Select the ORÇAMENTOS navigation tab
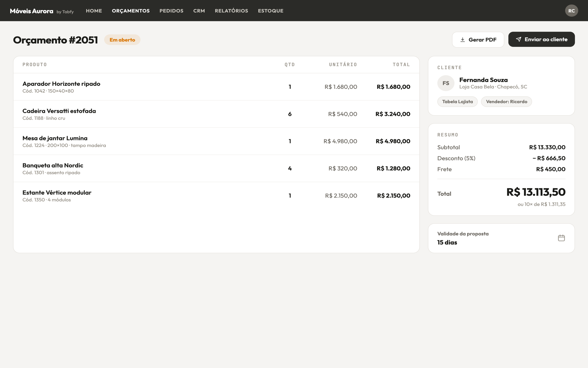Image resolution: width=588 pixels, height=368 pixels. [131, 11]
